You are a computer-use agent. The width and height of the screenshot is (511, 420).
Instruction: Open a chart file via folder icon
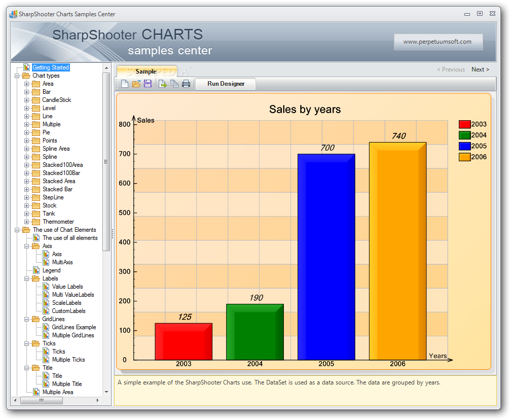click(136, 84)
